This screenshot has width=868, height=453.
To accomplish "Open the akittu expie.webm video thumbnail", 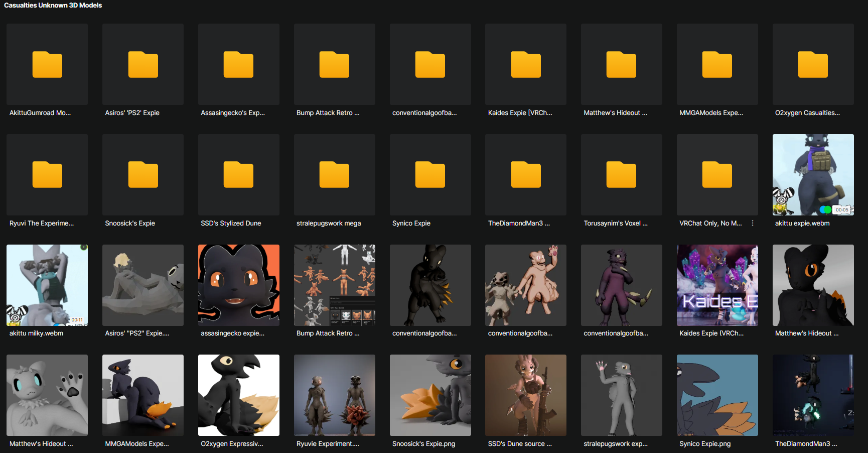I will (x=813, y=175).
